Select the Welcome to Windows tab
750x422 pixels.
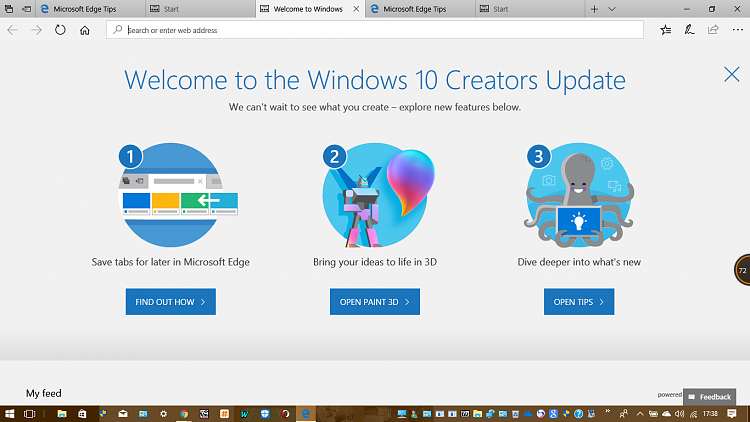pos(310,9)
